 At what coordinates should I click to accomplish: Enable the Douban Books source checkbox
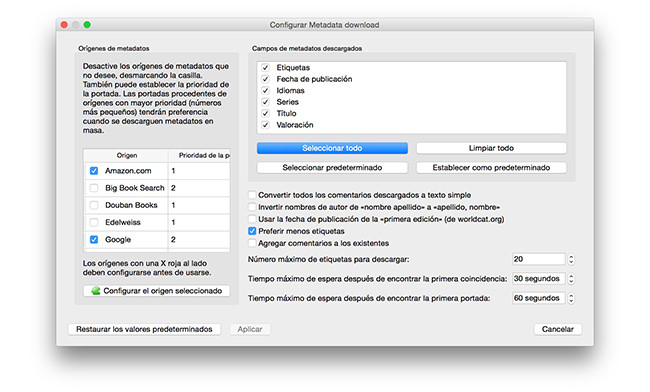tap(94, 205)
